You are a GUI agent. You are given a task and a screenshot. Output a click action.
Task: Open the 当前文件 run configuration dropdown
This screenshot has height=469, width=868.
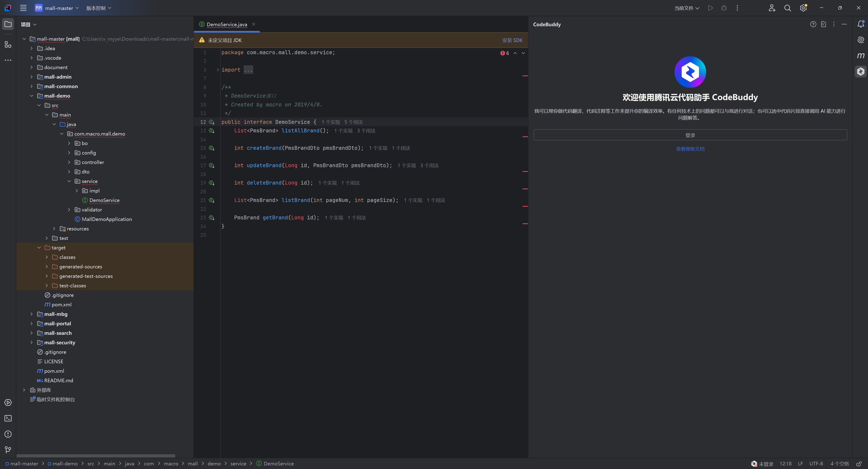(x=686, y=8)
